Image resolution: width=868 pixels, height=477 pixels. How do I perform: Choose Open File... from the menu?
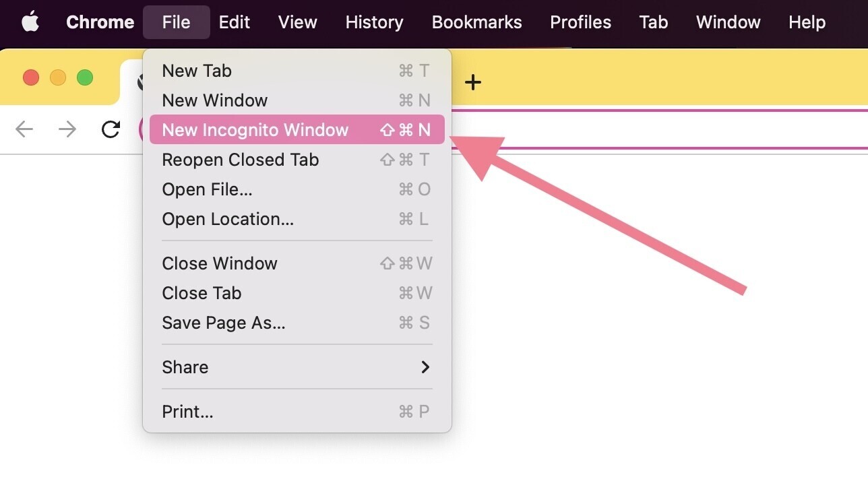tap(297, 189)
